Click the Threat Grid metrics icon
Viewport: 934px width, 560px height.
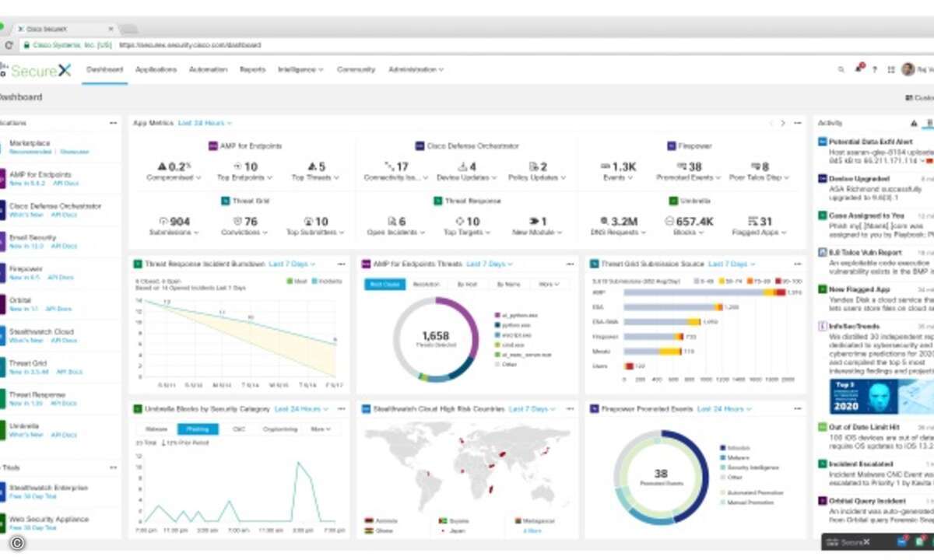(225, 201)
